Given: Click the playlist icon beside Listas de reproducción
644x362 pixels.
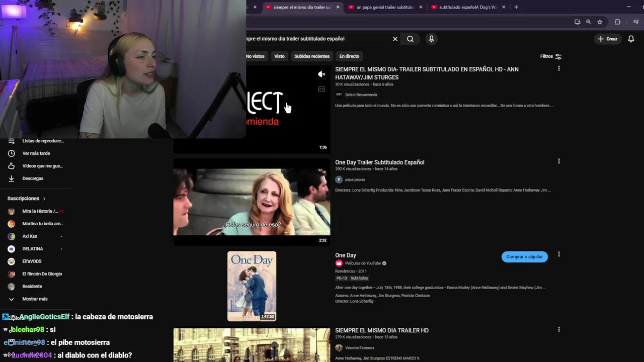Looking at the screenshot, I should 11,141.
